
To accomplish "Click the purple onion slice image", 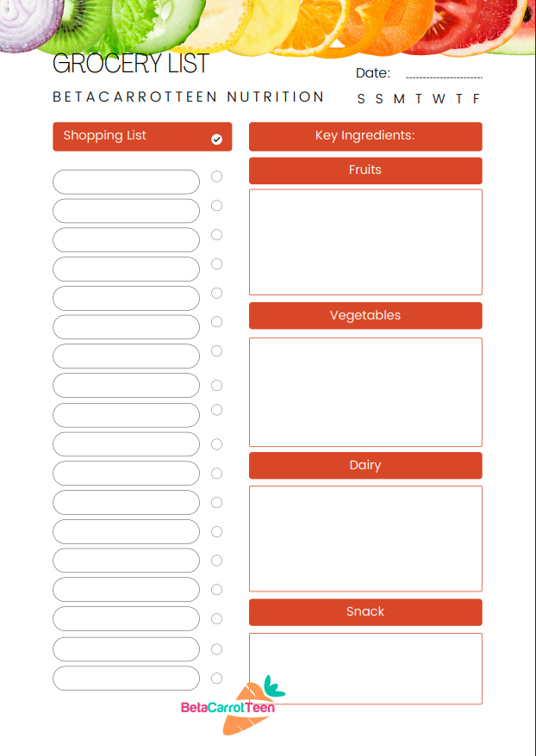I will (29, 22).
